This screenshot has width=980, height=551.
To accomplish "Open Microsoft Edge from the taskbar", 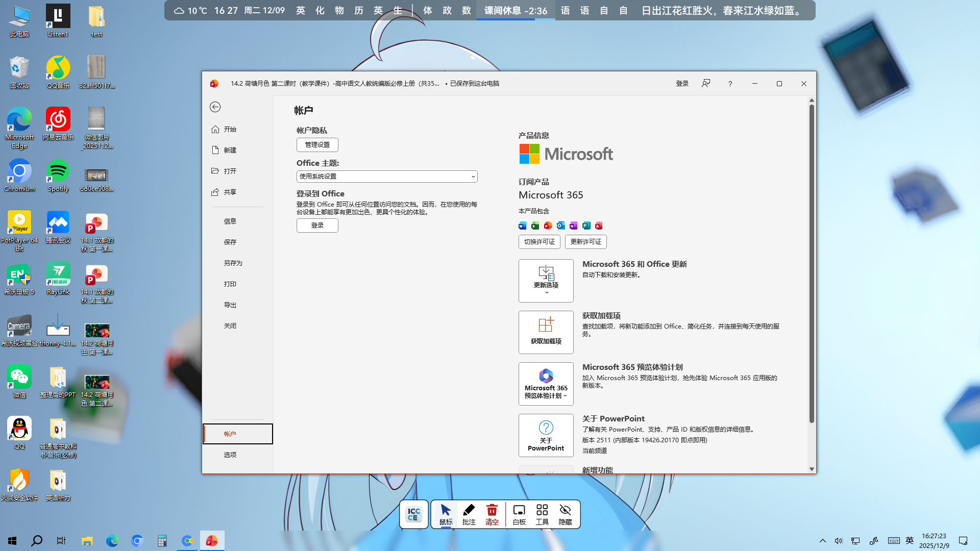I will tap(112, 541).
